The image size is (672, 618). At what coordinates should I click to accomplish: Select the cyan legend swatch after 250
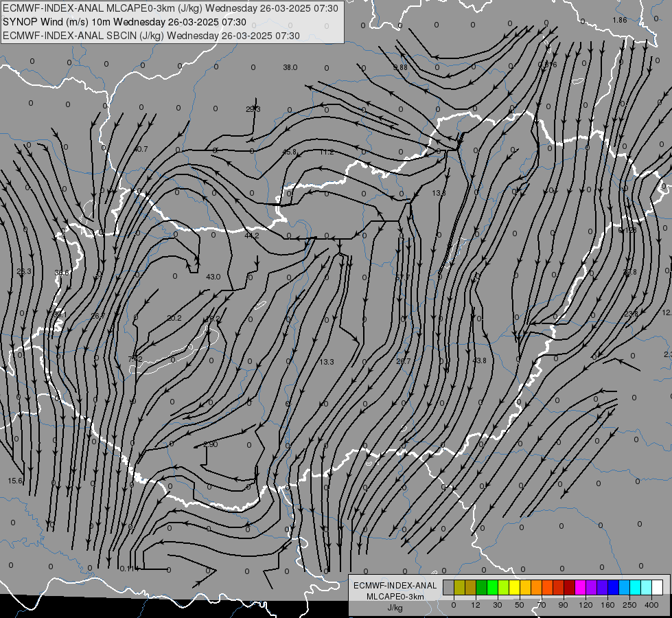[636, 587]
